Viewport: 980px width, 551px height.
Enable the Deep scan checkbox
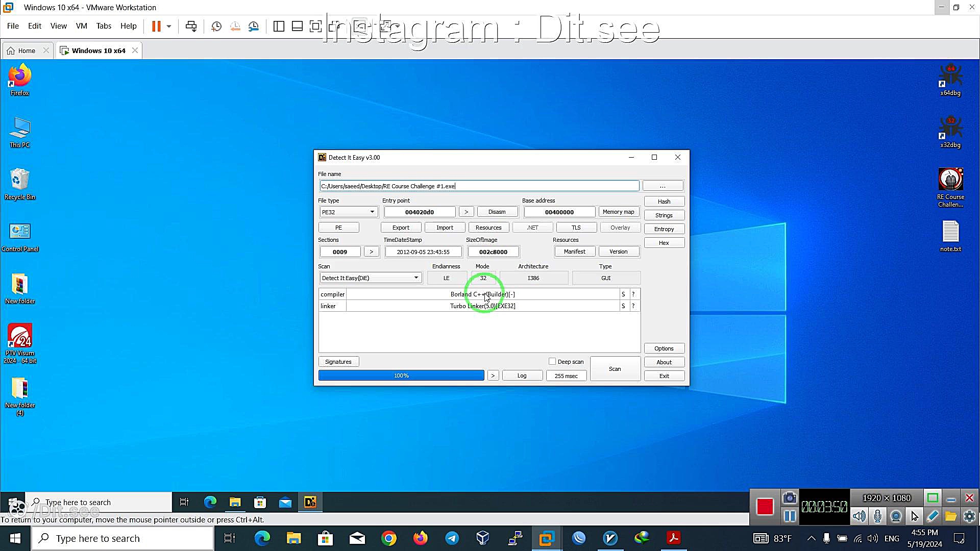point(552,361)
